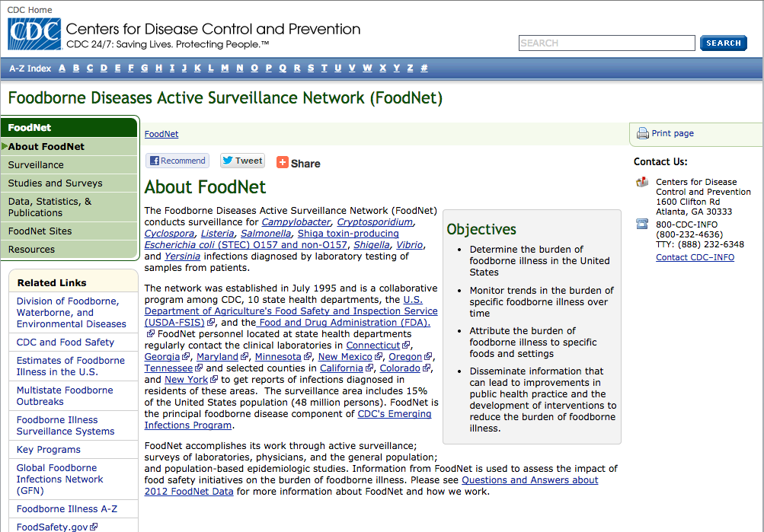Click the printer icon beside Print page

(642, 134)
